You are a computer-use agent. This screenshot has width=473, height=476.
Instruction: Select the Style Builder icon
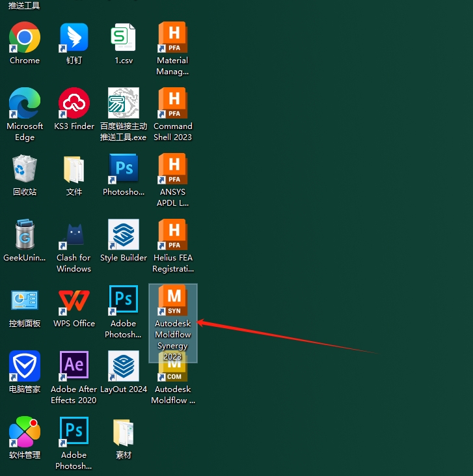click(124, 235)
